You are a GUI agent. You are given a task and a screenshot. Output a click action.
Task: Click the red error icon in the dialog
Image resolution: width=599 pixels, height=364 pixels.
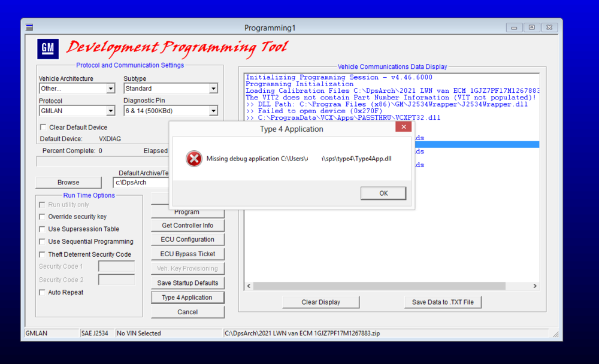click(x=194, y=159)
